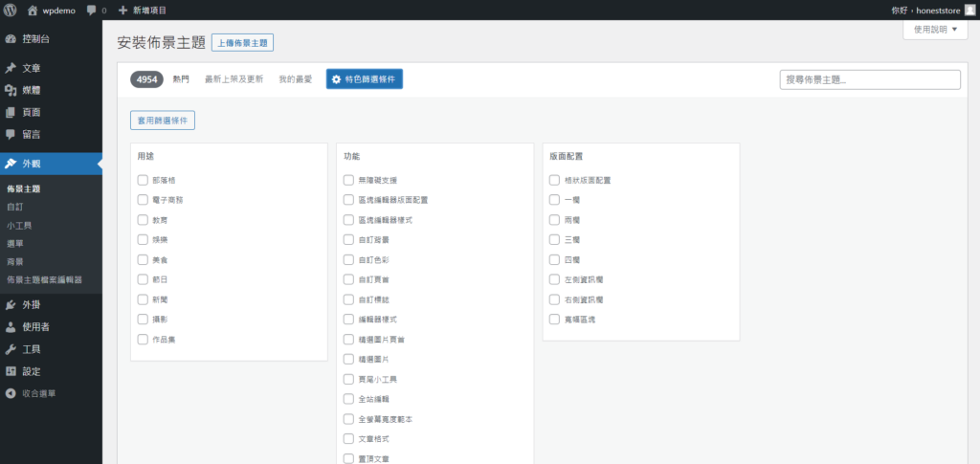Click the honeststore user avatar

click(969, 10)
